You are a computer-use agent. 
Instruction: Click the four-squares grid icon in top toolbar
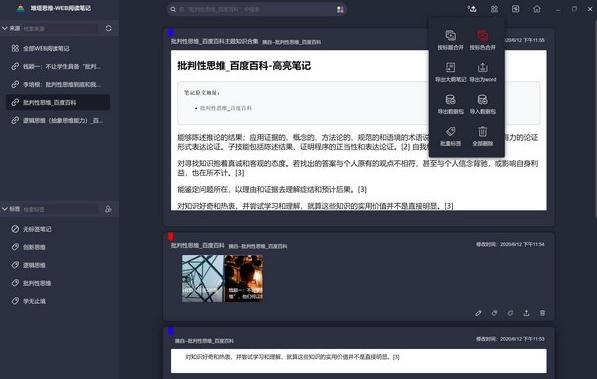[x=494, y=9]
